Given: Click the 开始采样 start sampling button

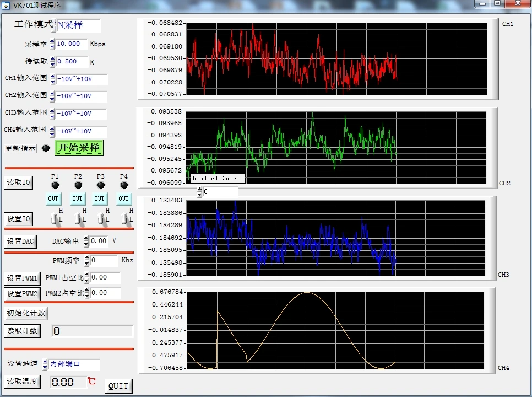Looking at the screenshot, I should pos(79,148).
